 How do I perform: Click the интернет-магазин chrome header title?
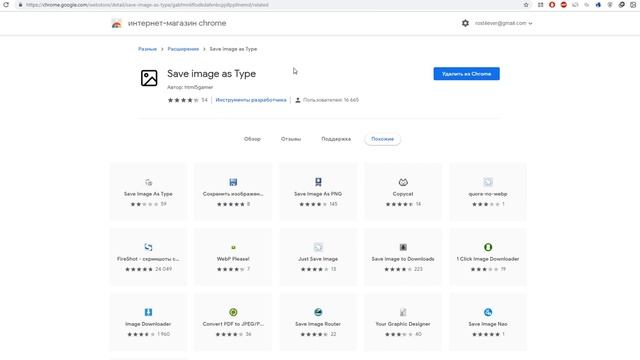[177, 23]
